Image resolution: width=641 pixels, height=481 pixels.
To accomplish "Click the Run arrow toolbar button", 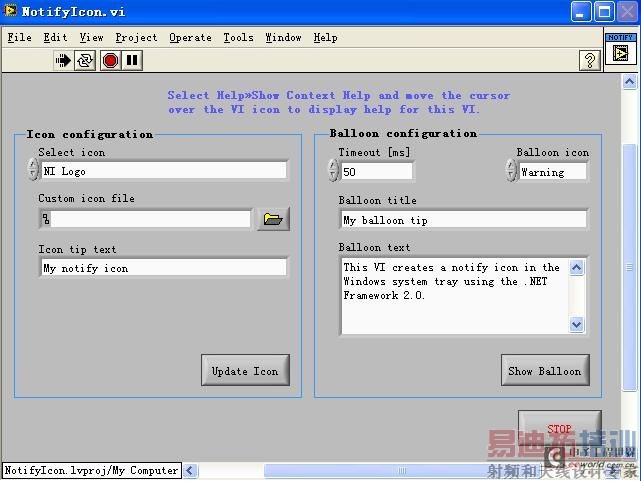I will pos(63,61).
